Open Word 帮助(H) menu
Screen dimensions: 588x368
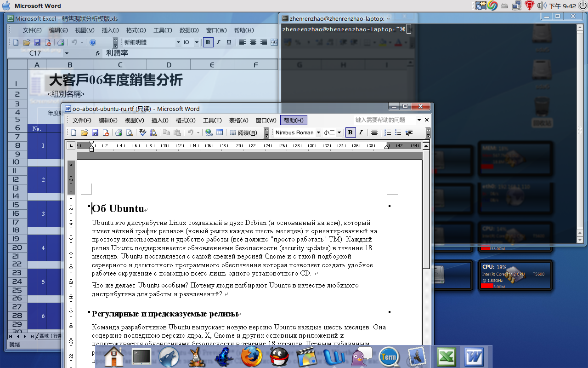coord(294,121)
